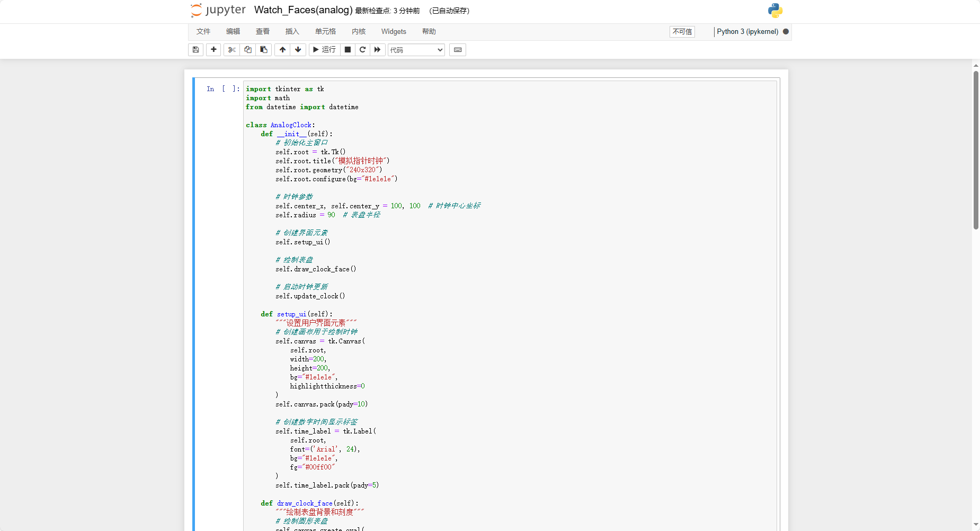Screen dimensions: 980x531
Task: Restart the kernel icon
Action: tap(362, 50)
